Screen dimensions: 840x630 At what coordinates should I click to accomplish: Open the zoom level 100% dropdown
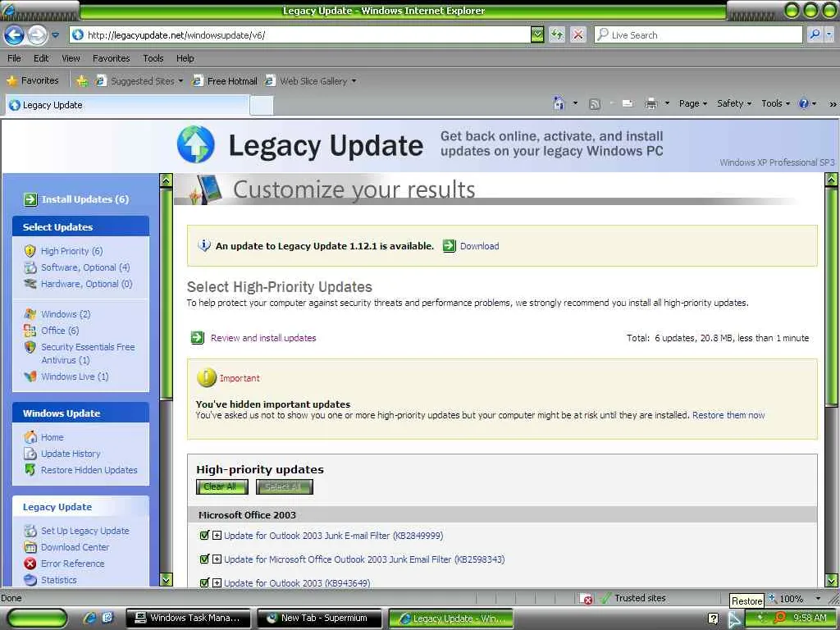[818, 598]
